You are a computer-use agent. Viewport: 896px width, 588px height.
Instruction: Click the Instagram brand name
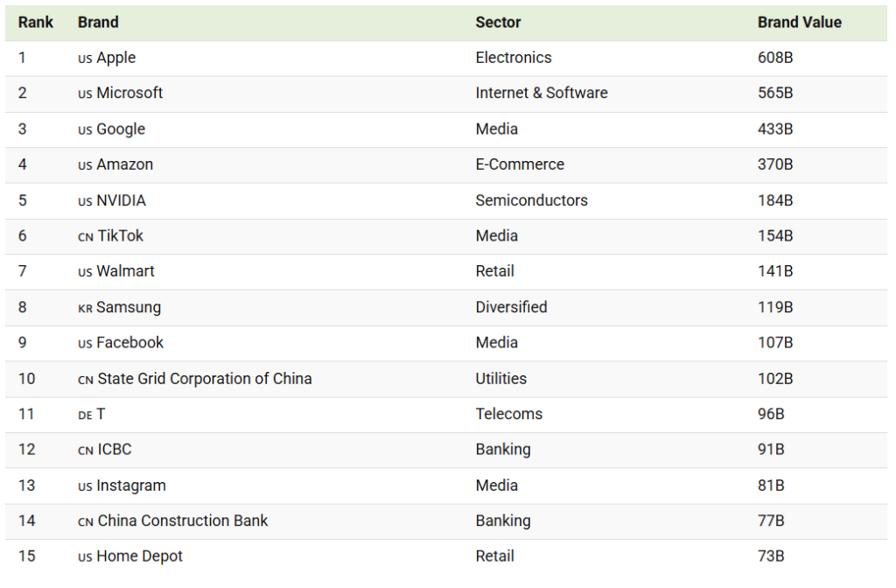131,486
